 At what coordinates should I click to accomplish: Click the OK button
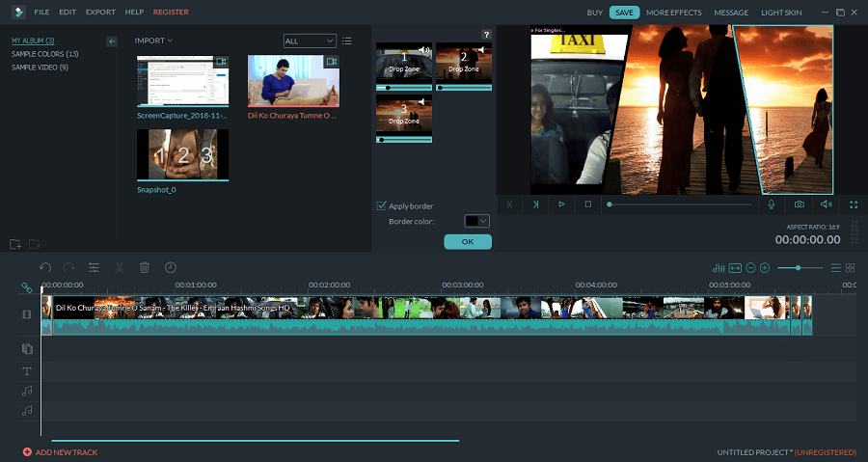point(468,242)
